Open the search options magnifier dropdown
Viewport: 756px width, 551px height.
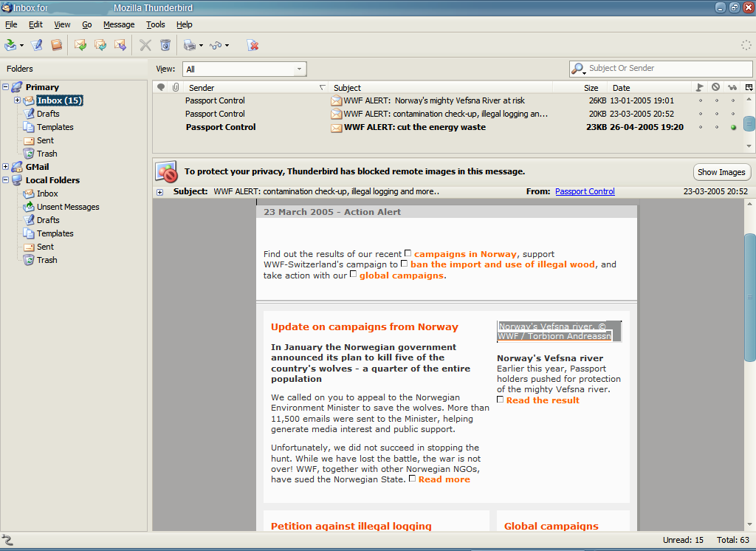tap(577, 69)
